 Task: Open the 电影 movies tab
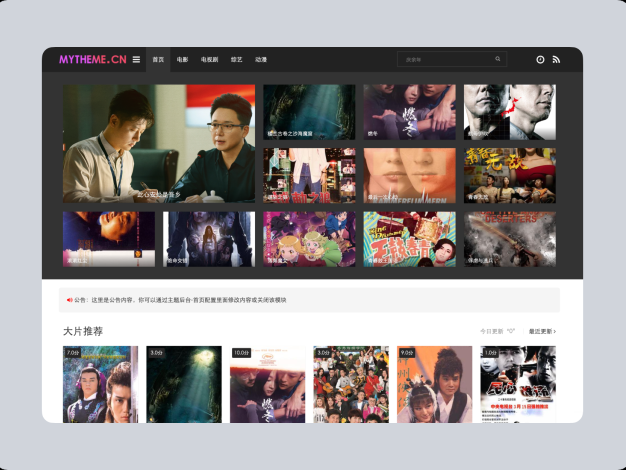pos(182,59)
